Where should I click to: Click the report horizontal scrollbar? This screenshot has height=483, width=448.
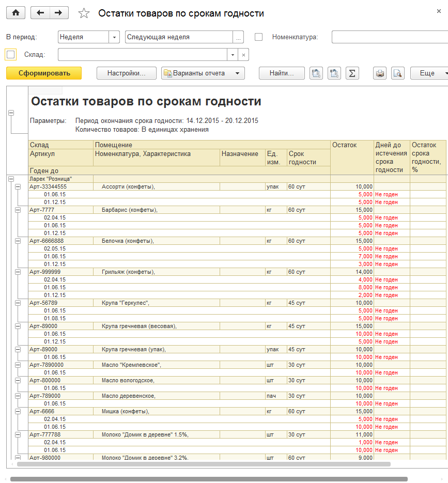click(204, 464)
